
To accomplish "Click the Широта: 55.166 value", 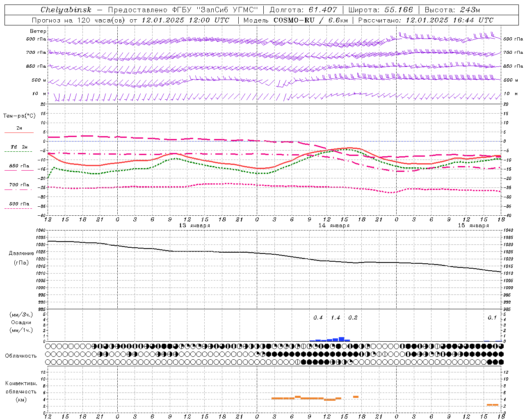I will pyautogui.click(x=381, y=10).
